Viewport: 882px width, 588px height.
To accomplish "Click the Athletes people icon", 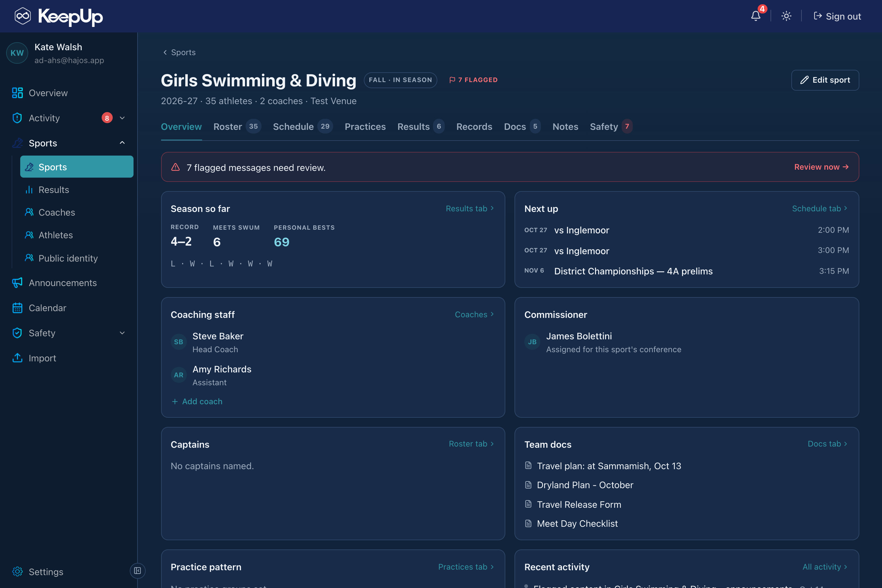I will point(29,235).
